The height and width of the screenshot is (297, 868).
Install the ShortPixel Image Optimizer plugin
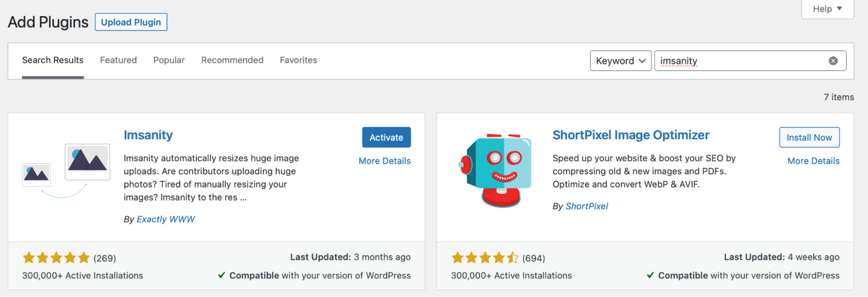coord(809,137)
